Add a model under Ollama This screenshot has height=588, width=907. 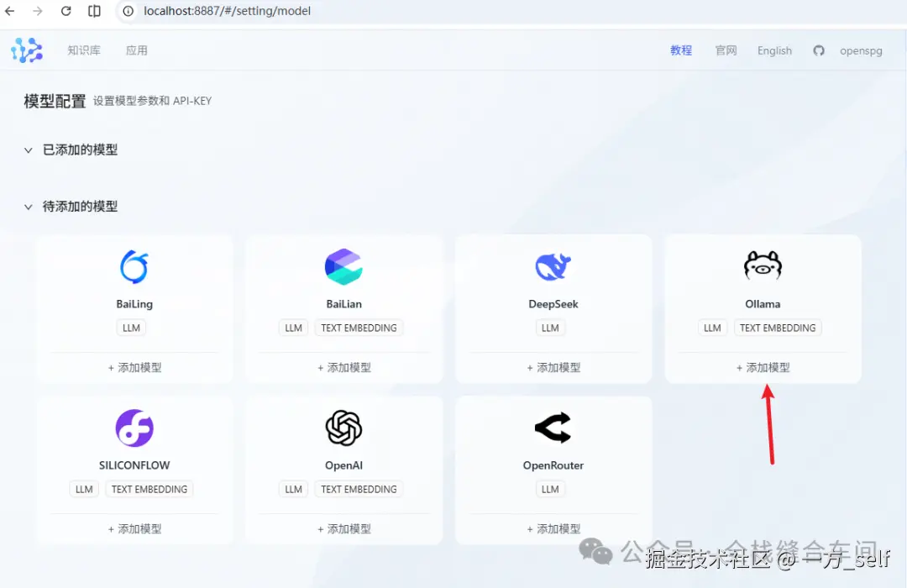coord(763,368)
